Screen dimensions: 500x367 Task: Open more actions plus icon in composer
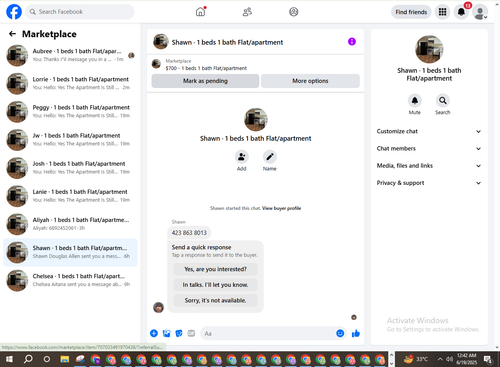[x=154, y=333]
